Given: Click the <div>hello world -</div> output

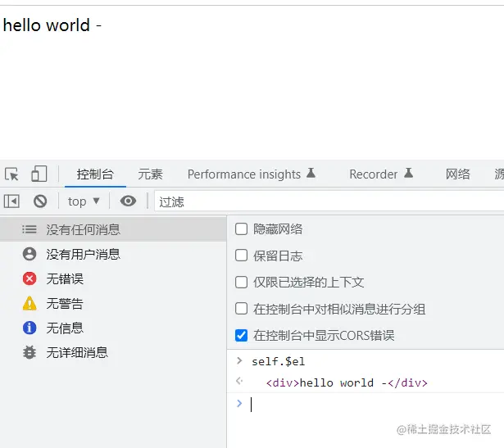Looking at the screenshot, I should pos(347,382).
